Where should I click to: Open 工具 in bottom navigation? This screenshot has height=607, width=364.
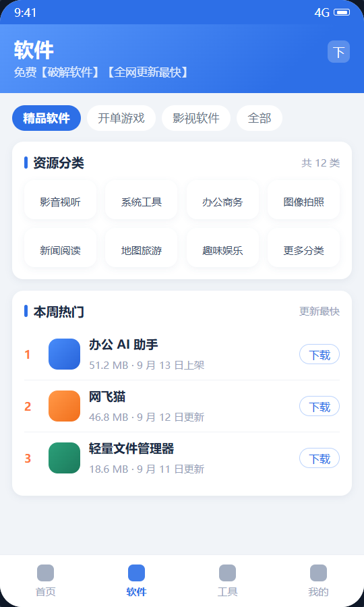pos(227,581)
